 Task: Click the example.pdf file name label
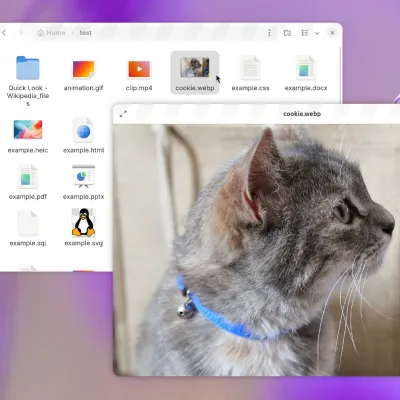click(28, 197)
